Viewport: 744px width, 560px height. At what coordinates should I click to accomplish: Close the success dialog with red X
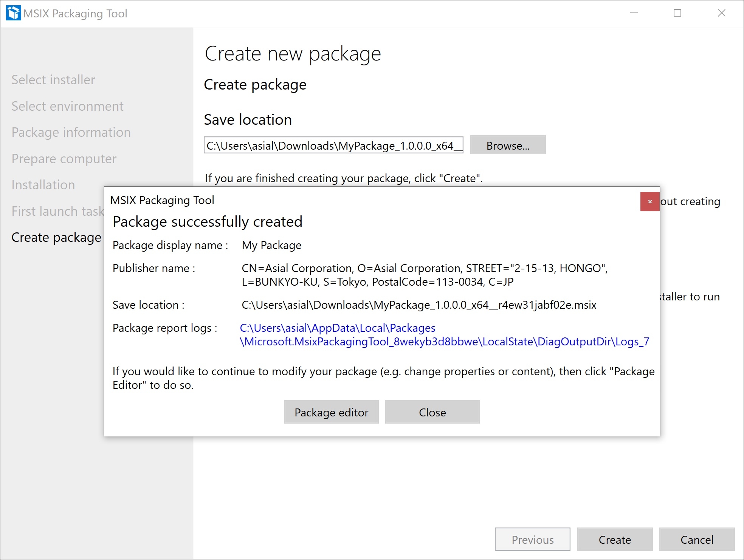click(x=649, y=201)
